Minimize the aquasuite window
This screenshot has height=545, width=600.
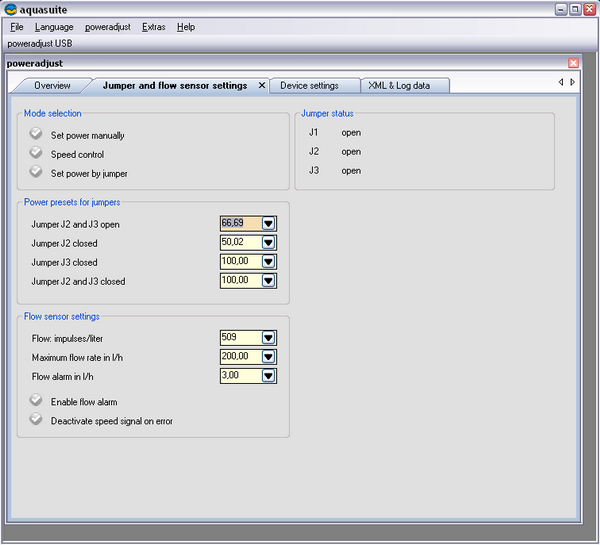click(x=561, y=9)
